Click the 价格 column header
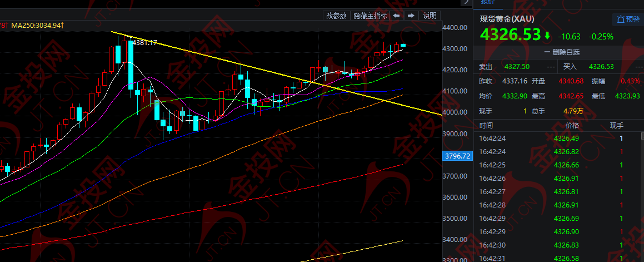Viewport: 644px width, 262px height. [572, 126]
